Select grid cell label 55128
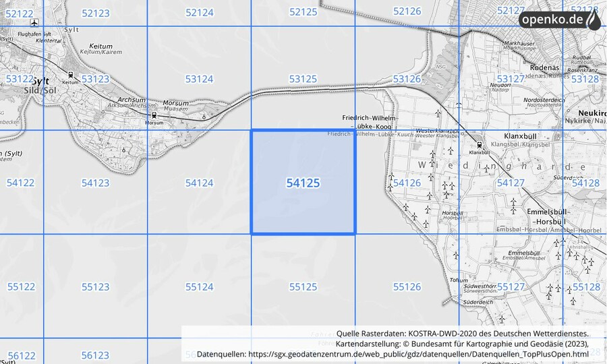 (x=586, y=286)
